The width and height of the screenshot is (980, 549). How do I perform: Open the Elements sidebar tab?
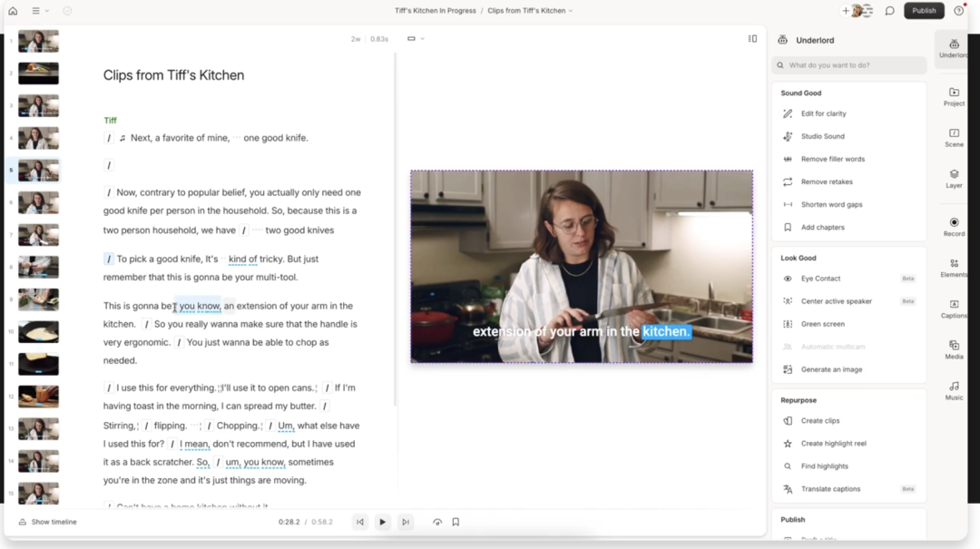954,269
